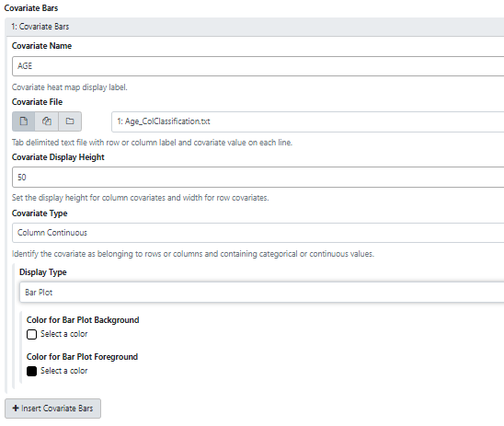Click the Covariate Bars section title at top

click(x=31, y=8)
